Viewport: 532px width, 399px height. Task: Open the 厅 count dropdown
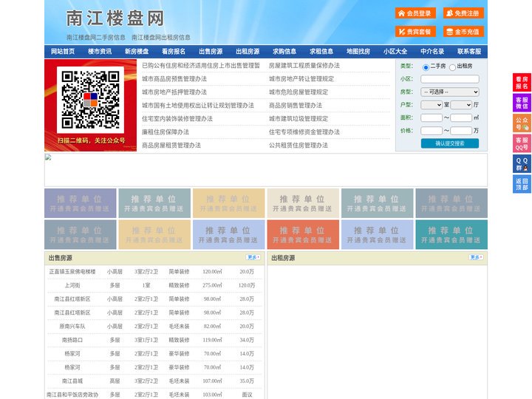pyautogui.click(x=461, y=105)
